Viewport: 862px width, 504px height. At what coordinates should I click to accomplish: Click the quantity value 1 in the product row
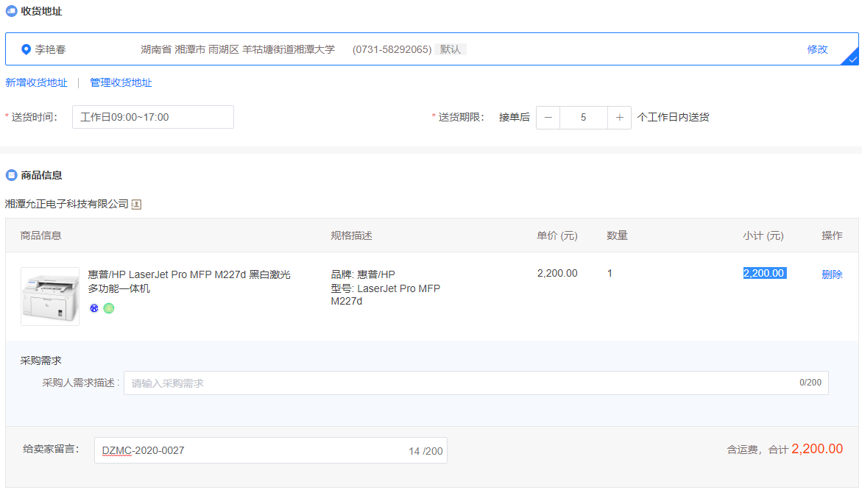pyautogui.click(x=610, y=273)
